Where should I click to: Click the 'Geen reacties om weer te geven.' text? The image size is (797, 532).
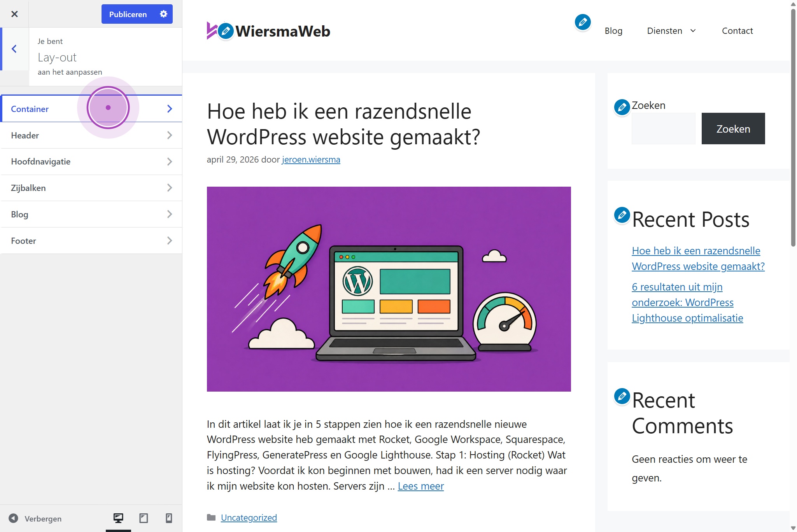coord(689,469)
